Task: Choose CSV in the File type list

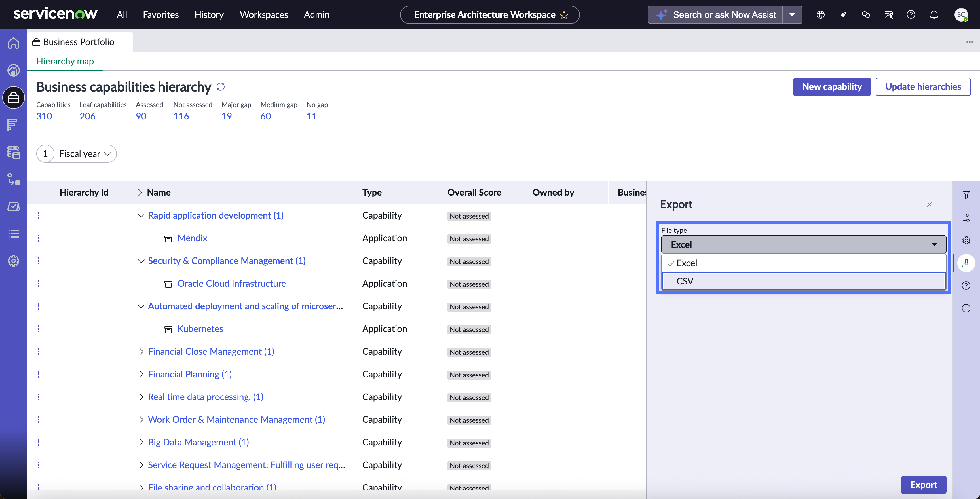Action: pyautogui.click(x=803, y=281)
